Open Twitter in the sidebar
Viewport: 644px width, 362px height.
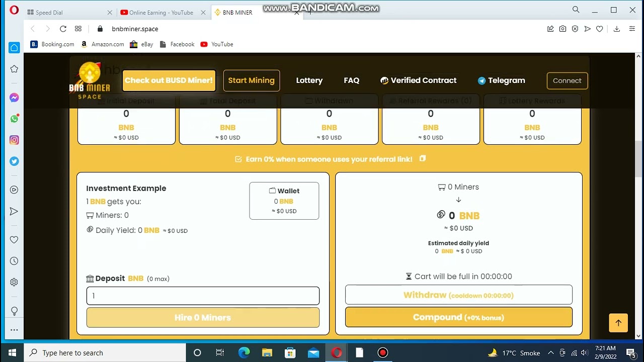(x=14, y=161)
